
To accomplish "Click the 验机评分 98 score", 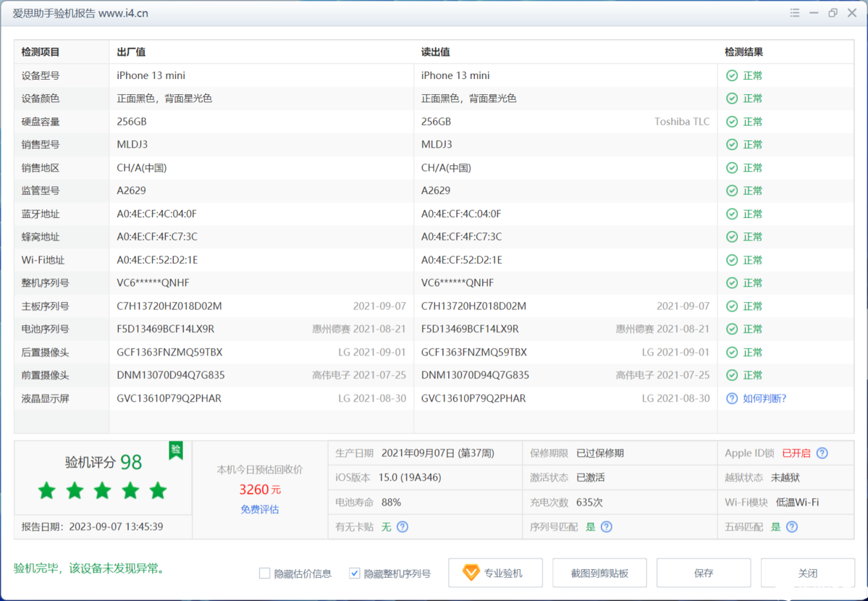I will (104, 462).
